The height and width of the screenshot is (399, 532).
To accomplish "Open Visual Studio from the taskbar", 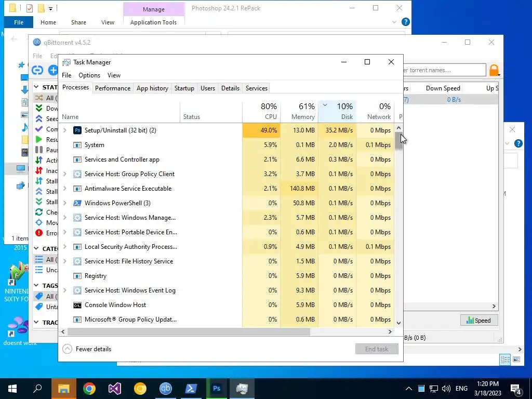I will click(115, 389).
